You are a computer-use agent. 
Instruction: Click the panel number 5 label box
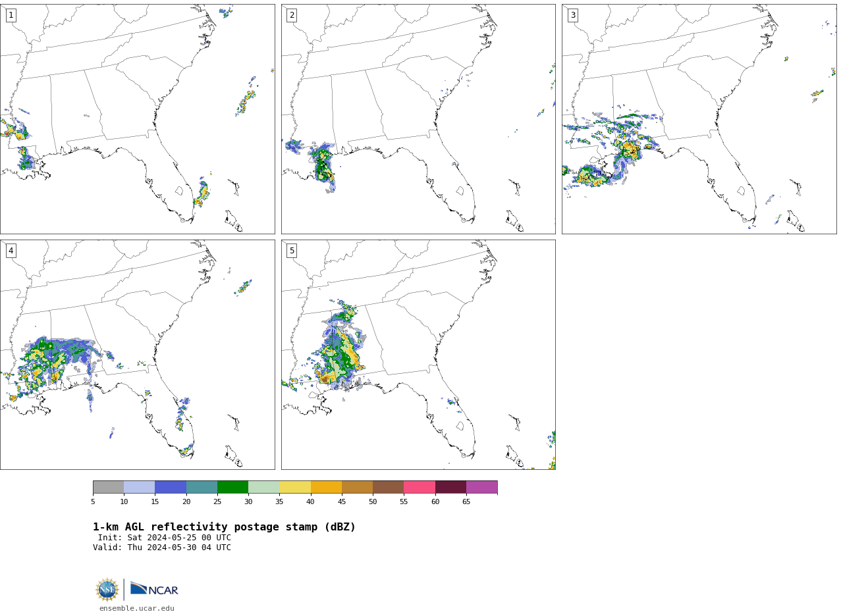point(292,251)
